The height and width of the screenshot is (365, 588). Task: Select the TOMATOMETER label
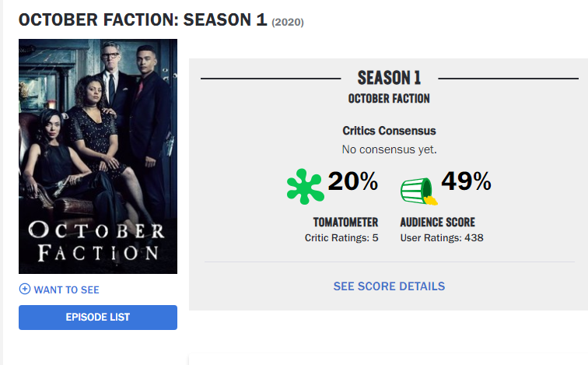pyautogui.click(x=345, y=222)
